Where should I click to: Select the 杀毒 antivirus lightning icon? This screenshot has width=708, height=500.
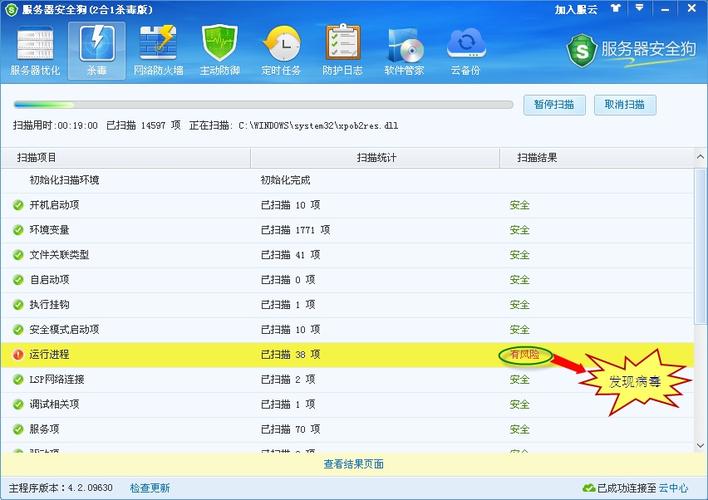pyautogui.click(x=97, y=51)
